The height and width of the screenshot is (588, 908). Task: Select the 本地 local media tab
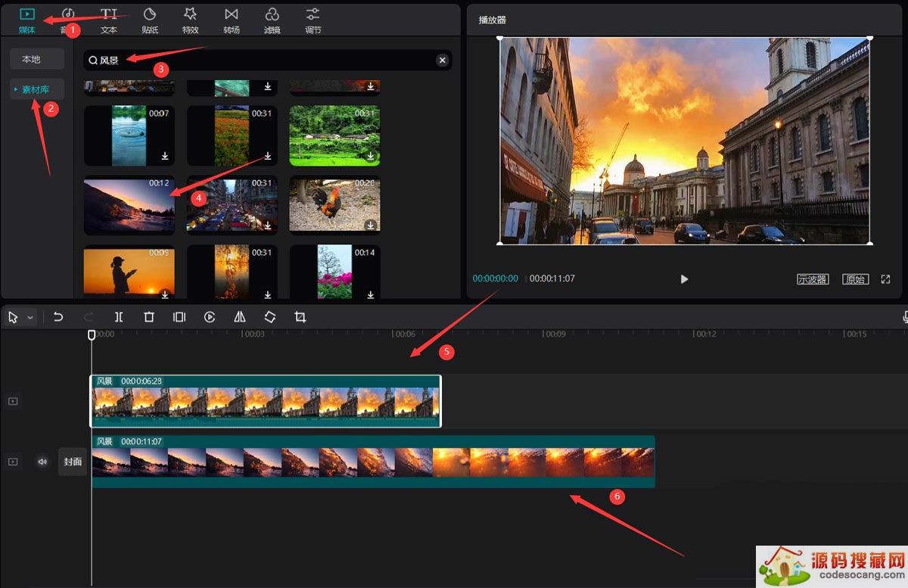(x=31, y=59)
